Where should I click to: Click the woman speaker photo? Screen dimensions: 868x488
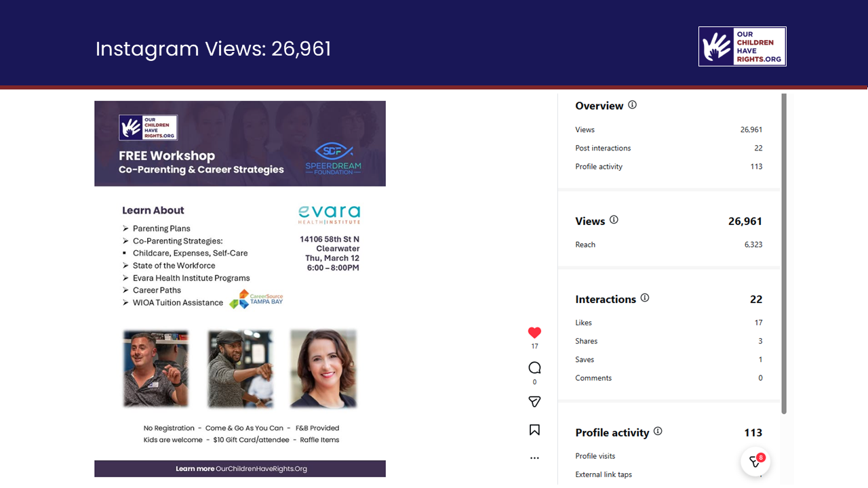(323, 369)
